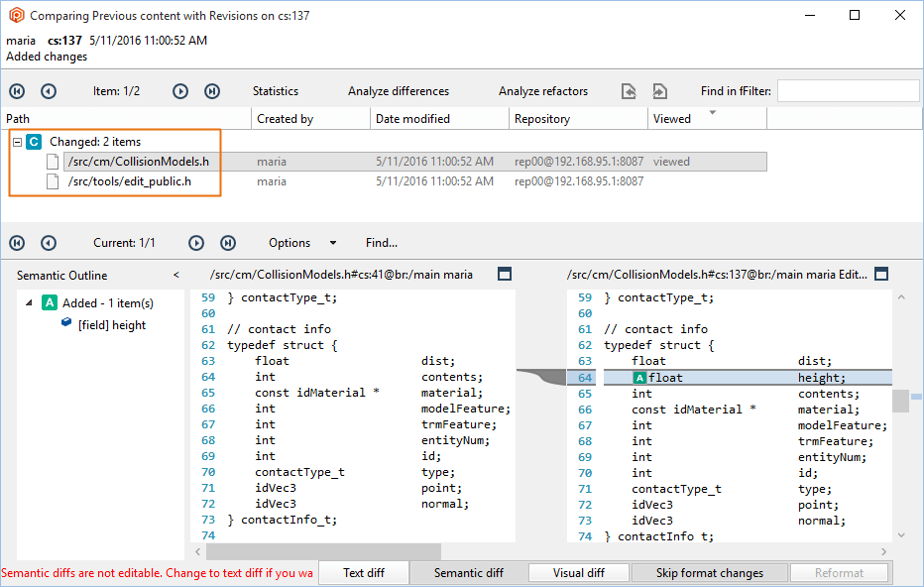
Task: Click the horizontal scroll right arrow
Action: tap(884, 551)
